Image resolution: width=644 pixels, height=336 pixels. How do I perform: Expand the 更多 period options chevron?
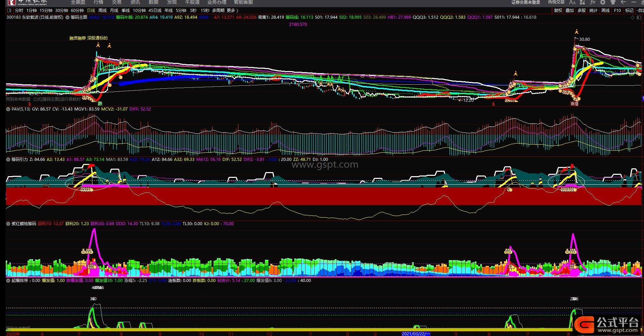click(237, 11)
